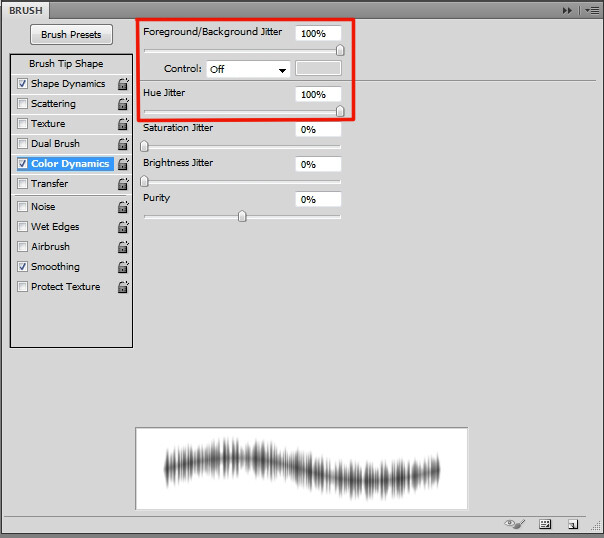Enable the Noise checkbox

[x=22, y=207]
